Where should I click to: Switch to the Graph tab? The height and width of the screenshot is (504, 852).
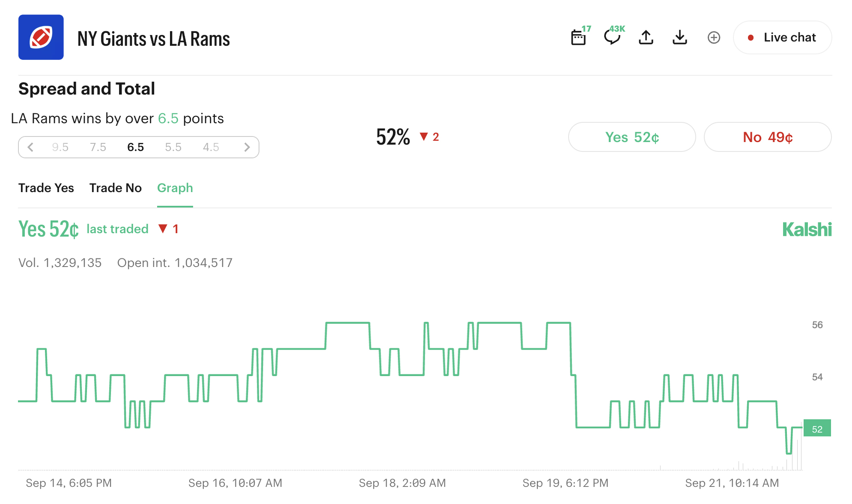(175, 188)
